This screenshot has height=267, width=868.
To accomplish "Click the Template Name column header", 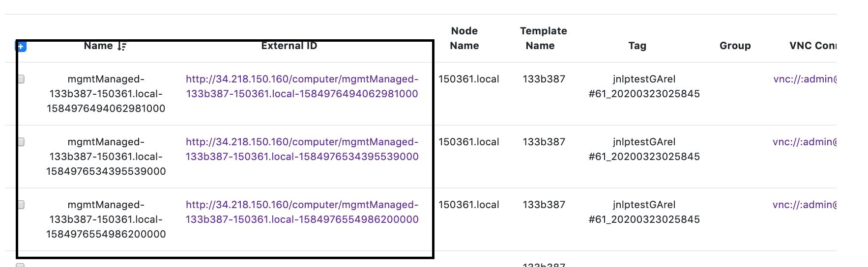I will click(x=543, y=38).
